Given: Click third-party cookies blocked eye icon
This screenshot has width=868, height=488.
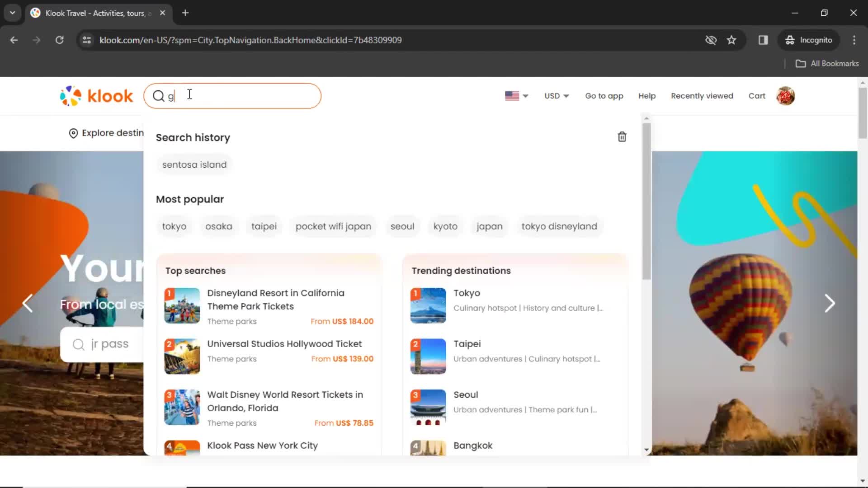Looking at the screenshot, I should point(711,40).
